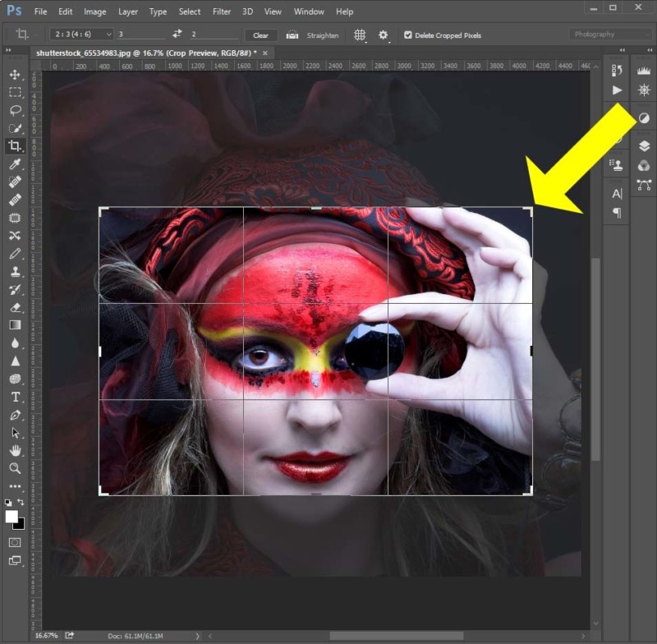Open the Filter menu
The width and height of the screenshot is (657, 644).
[221, 11]
